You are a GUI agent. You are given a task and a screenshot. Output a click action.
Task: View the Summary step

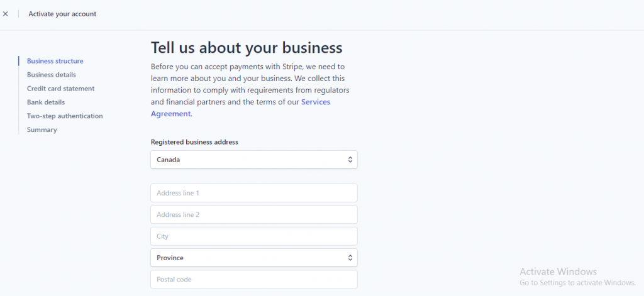[x=42, y=129]
